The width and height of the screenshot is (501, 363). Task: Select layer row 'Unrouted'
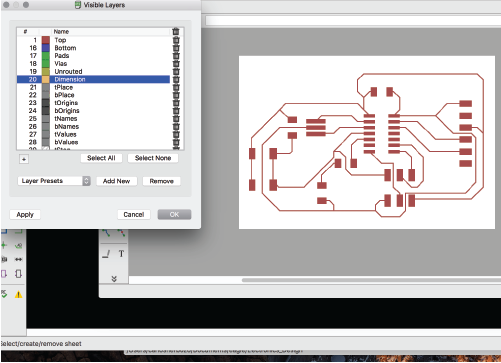pyautogui.click(x=94, y=71)
